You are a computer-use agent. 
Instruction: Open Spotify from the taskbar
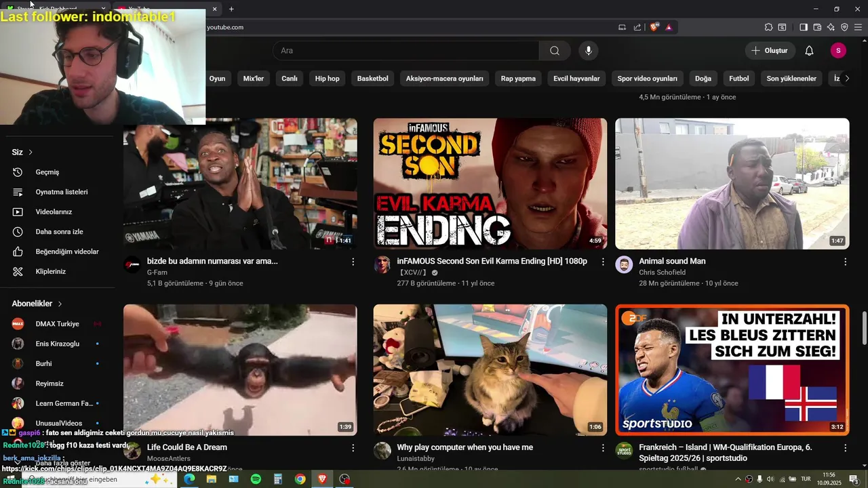[x=256, y=479]
